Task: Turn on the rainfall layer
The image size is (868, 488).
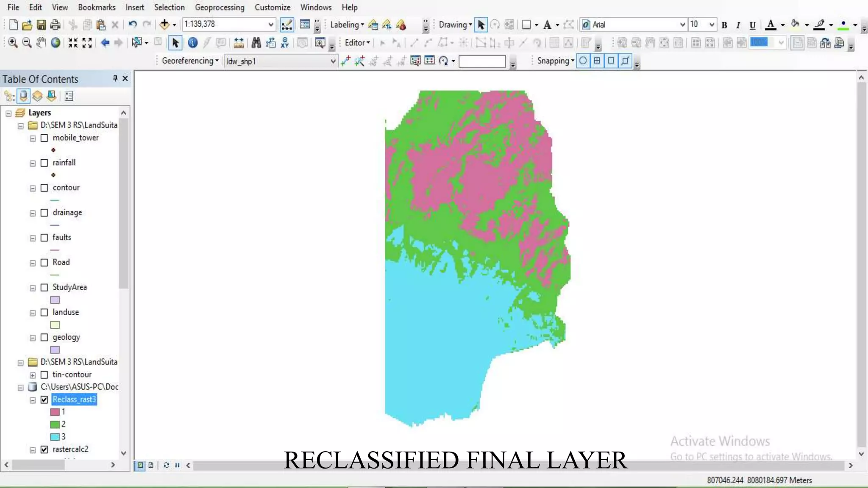Action: 44,163
